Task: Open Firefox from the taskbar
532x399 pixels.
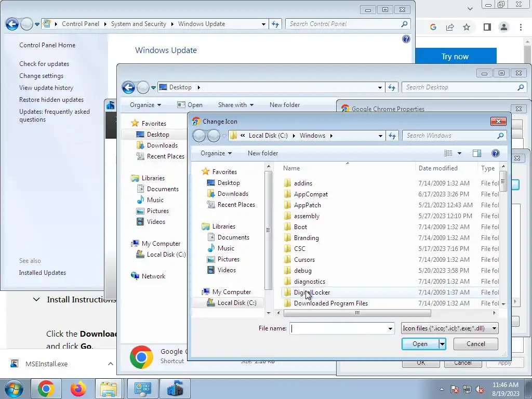Action: 78,389
